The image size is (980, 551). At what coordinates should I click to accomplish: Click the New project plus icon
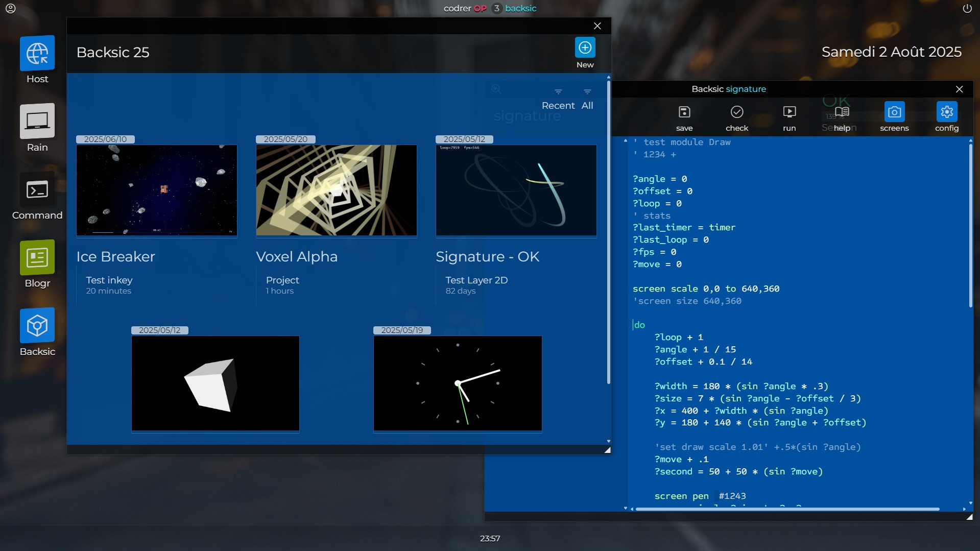pyautogui.click(x=585, y=48)
